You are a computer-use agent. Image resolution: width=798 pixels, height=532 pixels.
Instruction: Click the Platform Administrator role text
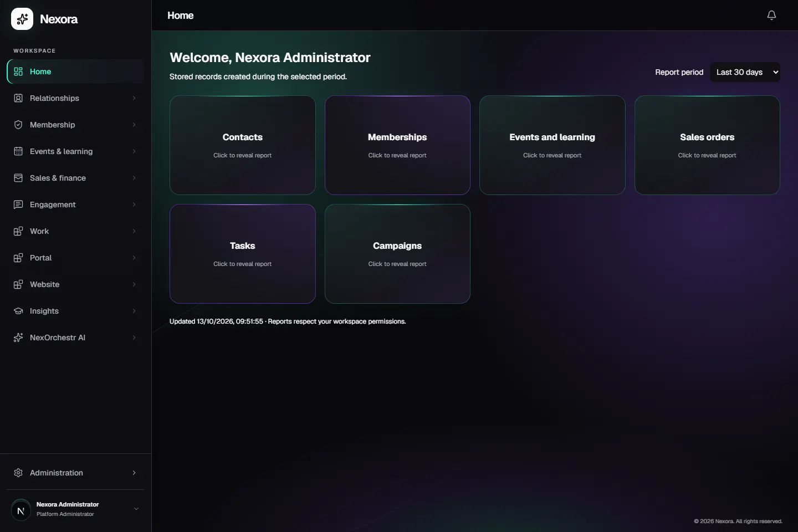point(65,514)
